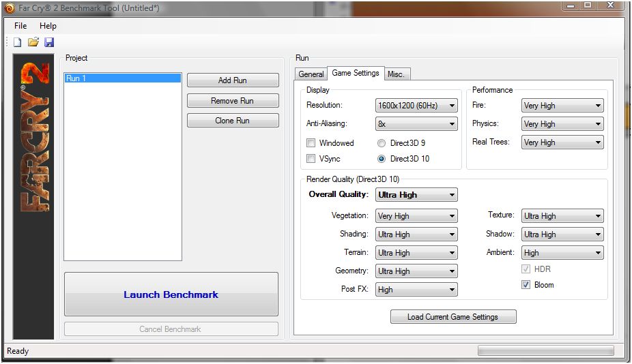This screenshot has height=364, width=632.
Task: Click the Add Run button
Action: [x=233, y=80]
